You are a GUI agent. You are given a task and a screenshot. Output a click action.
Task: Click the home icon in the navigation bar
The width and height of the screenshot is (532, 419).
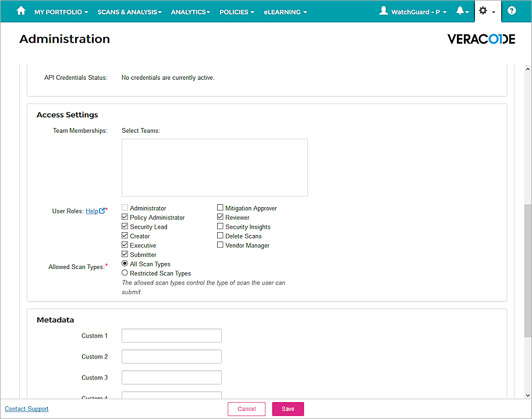[21, 11]
